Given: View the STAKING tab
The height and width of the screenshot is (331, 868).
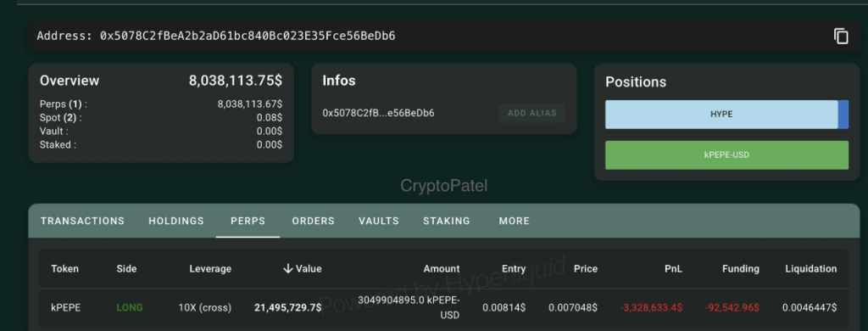Looking at the screenshot, I should [446, 221].
